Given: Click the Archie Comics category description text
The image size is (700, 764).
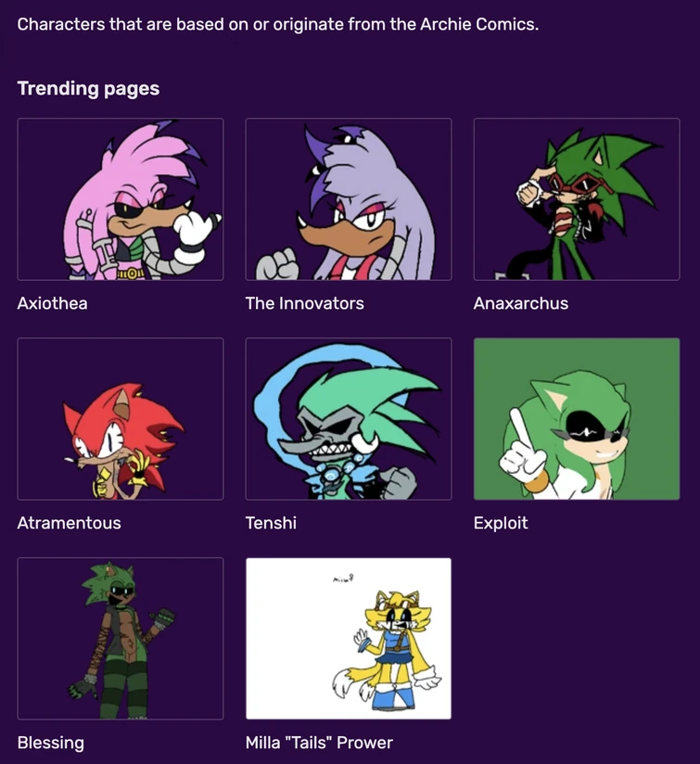Looking at the screenshot, I should 277,24.
